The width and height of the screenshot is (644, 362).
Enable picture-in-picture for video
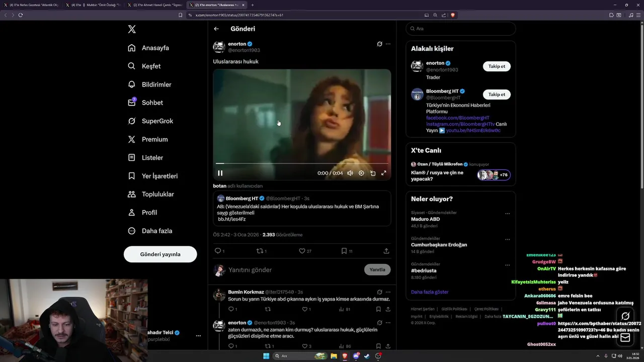pos(372,173)
